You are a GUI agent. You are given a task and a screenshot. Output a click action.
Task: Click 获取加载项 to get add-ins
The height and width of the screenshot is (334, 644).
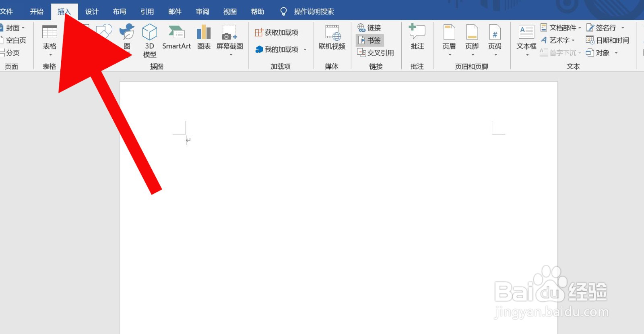[277, 33]
